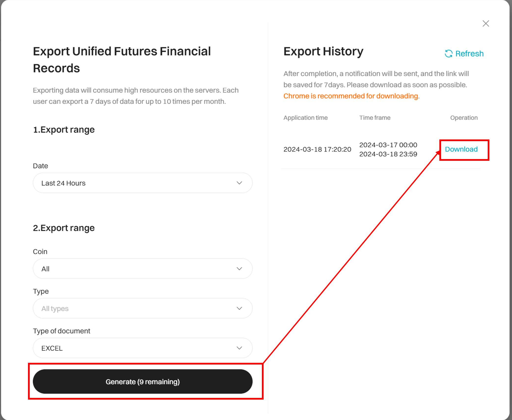Click the Chrome download recommendation text
Screen dimensions: 512x420
[350, 96]
